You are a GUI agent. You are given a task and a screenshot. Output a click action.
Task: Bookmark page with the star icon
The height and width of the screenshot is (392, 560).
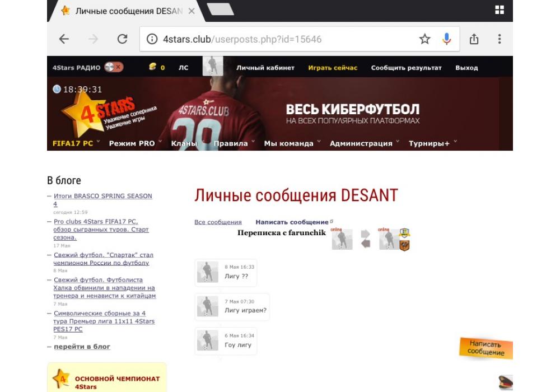tap(424, 39)
